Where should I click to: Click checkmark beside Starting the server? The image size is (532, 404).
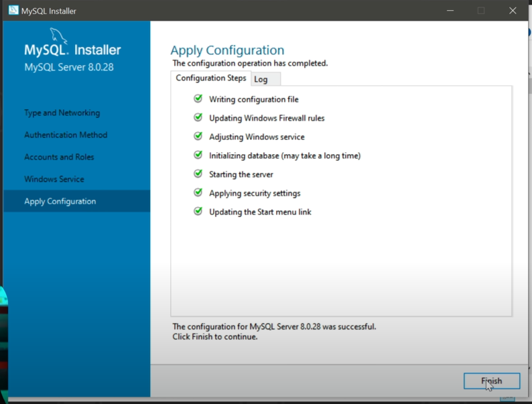pyautogui.click(x=198, y=174)
